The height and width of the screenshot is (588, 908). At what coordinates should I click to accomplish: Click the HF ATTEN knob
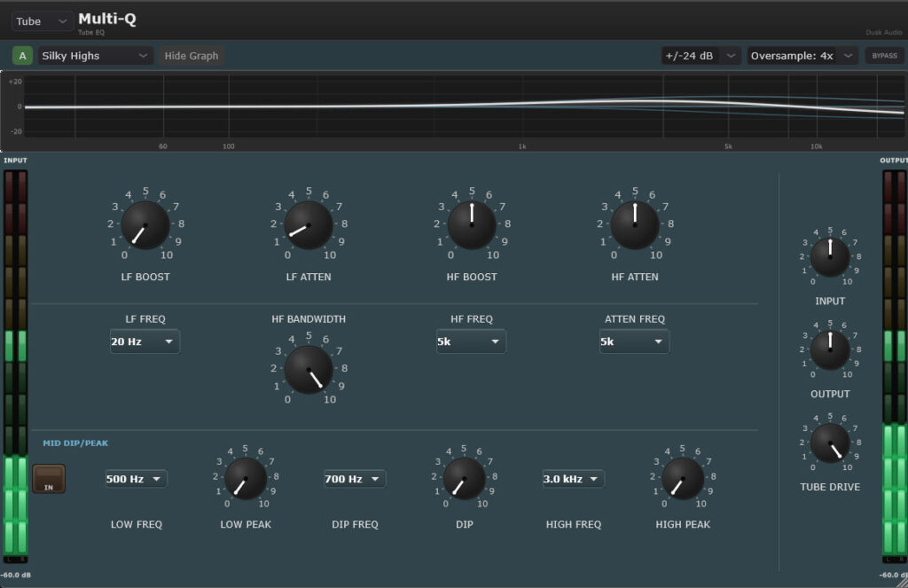635,224
